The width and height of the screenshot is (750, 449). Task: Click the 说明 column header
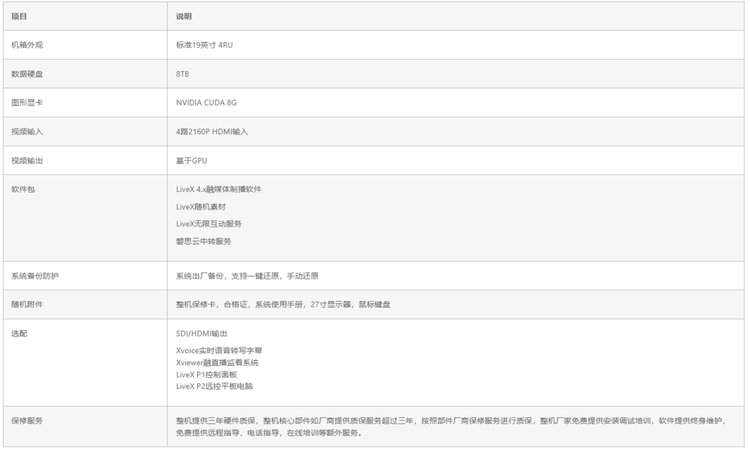(183, 17)
